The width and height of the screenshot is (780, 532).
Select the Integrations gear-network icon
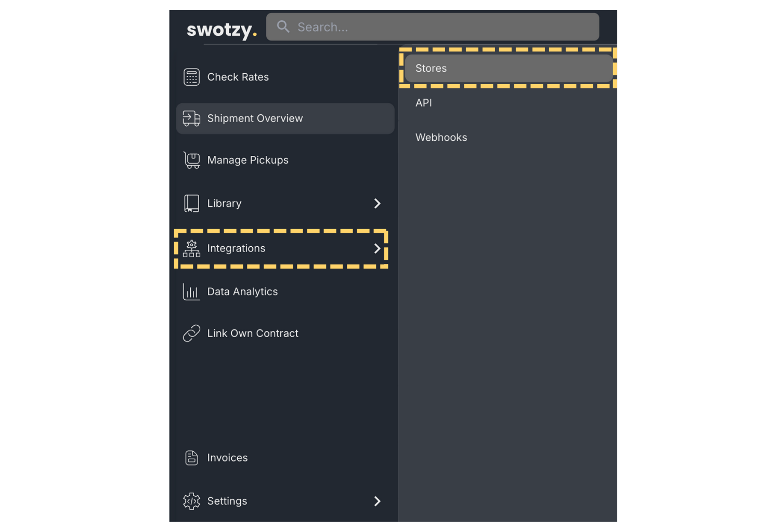coord(191,248)
